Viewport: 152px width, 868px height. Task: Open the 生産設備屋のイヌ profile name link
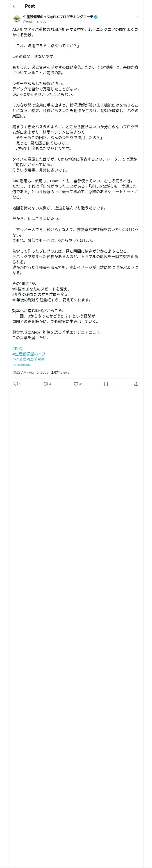(58, 16)
